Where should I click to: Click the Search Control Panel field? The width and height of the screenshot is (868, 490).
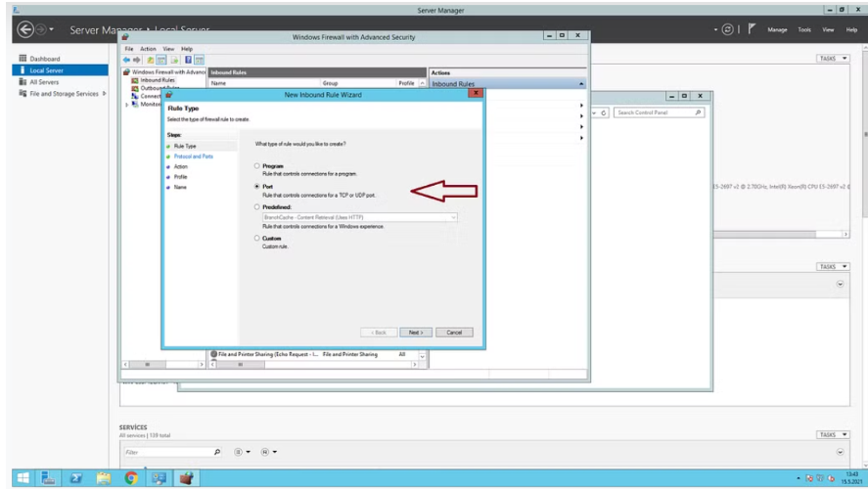659,112
